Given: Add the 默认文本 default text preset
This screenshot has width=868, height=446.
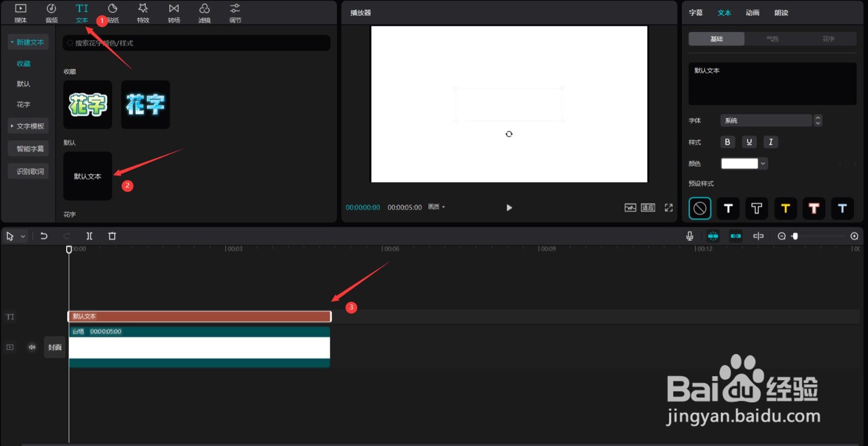Looking at the screenshot, I should [88, 176].
